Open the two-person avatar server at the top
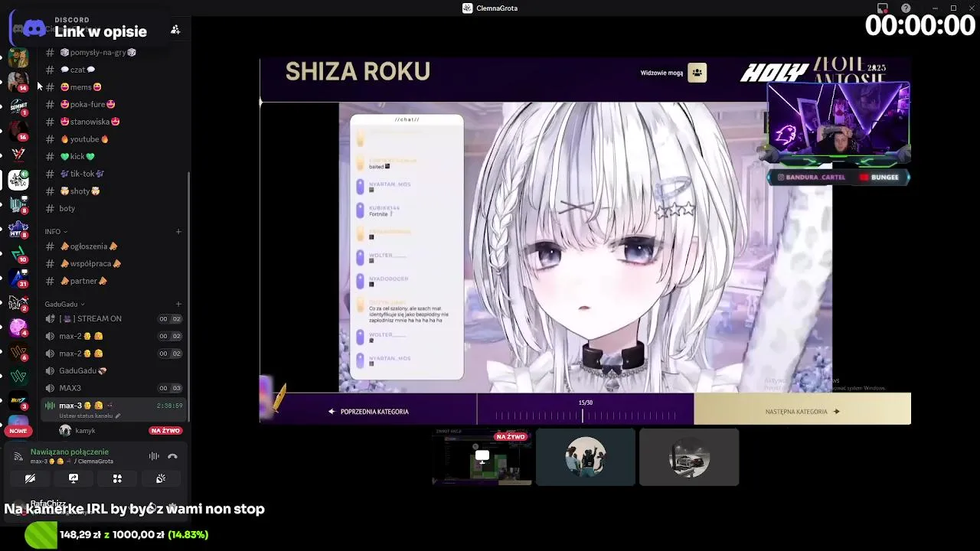 pos(18,57)
